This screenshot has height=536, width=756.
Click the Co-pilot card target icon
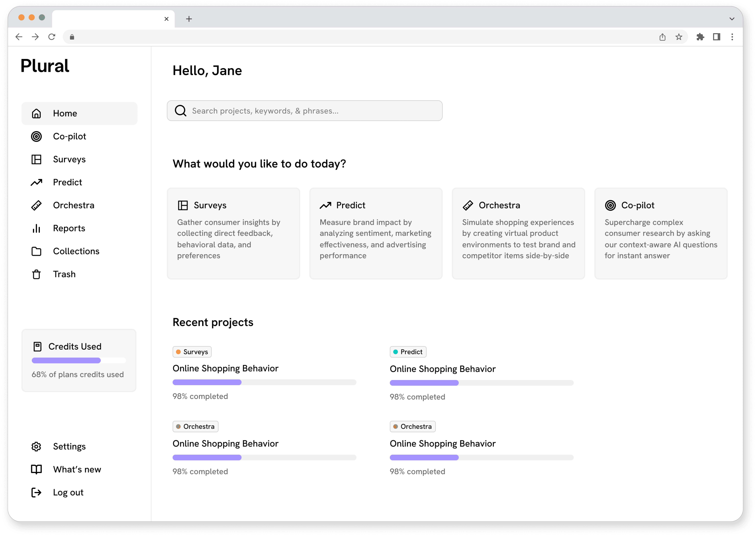(610, 205)
